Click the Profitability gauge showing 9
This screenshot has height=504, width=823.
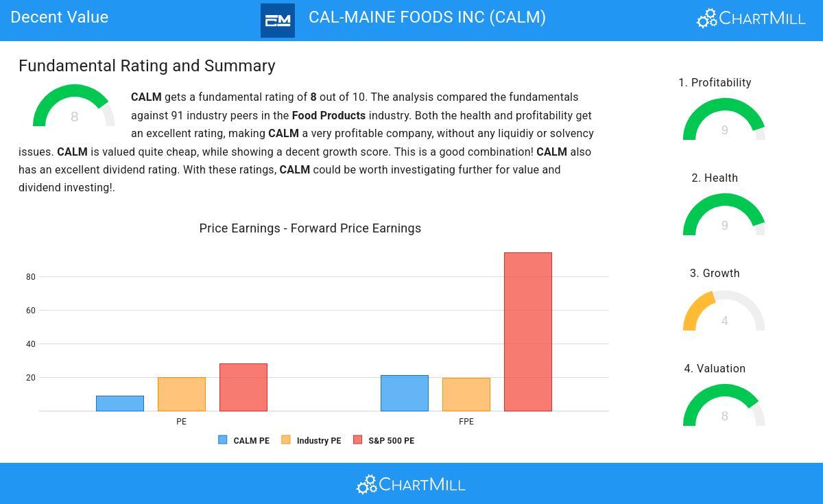click(724, 119)
